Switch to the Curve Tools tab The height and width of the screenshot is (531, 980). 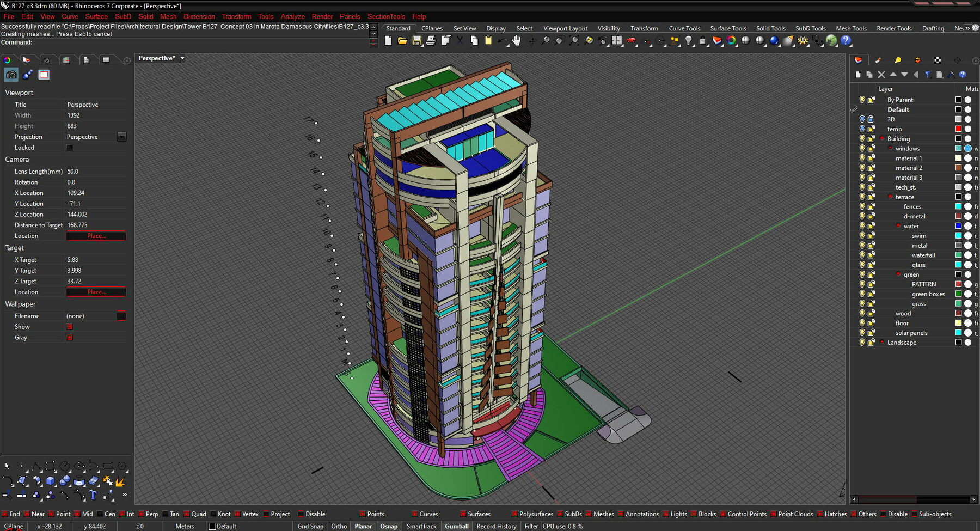[684, 28]
